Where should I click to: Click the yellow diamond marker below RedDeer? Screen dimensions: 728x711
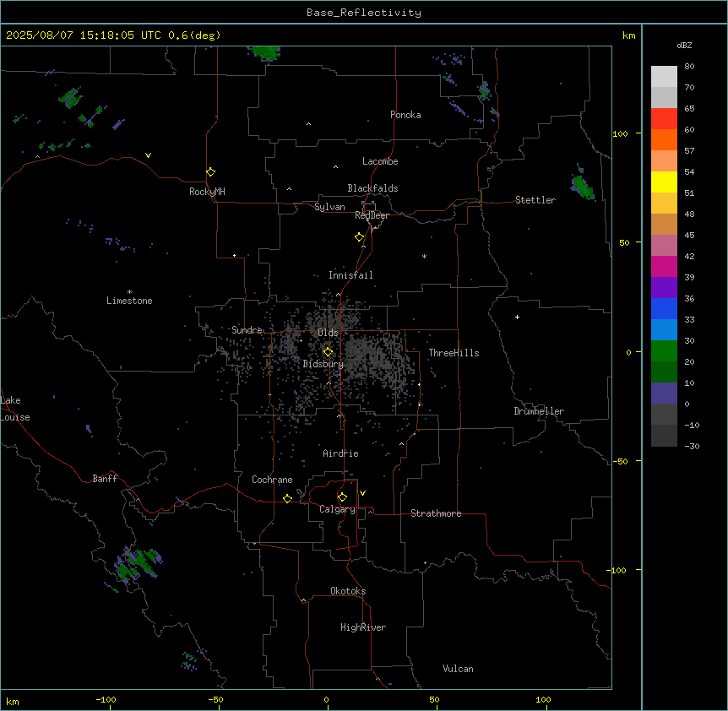[x=359, y=237]
